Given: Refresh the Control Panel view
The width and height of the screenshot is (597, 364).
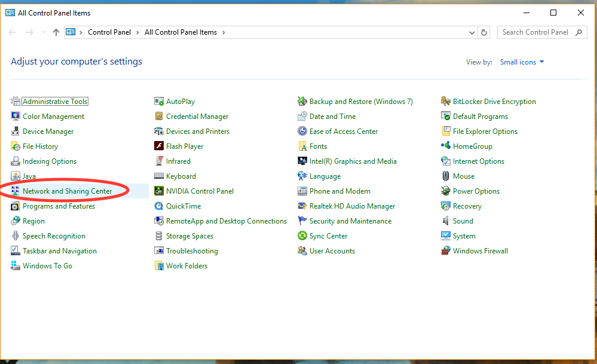Looking at the screenshot, I should pyautogui.click(x=484, y=32).
